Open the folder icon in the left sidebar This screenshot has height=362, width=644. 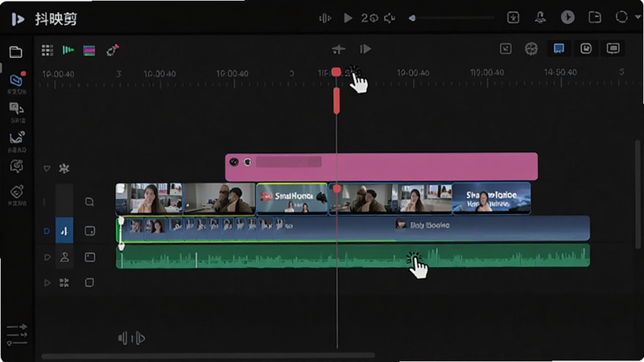point(15,52)
